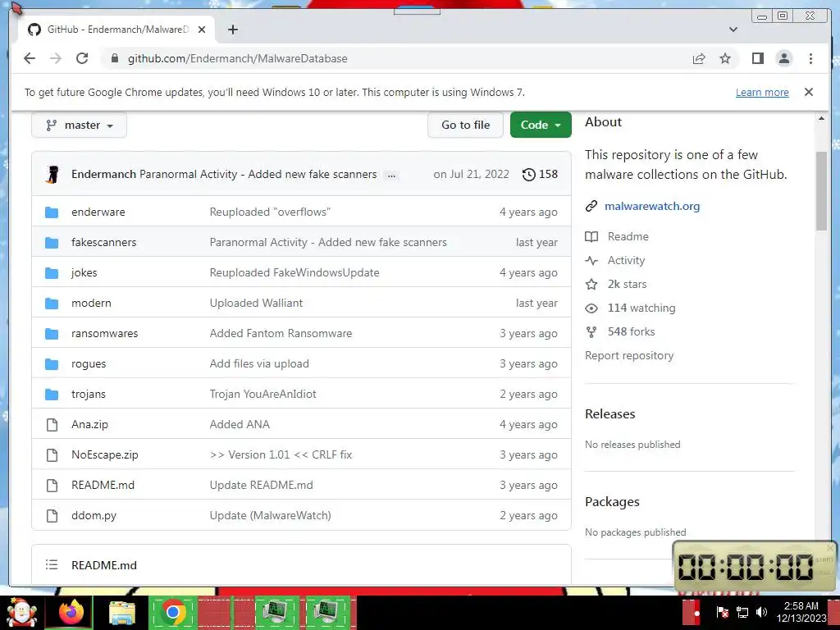840x630 pixels.
Task: Click the Go to file button
Action: (466, 125)
